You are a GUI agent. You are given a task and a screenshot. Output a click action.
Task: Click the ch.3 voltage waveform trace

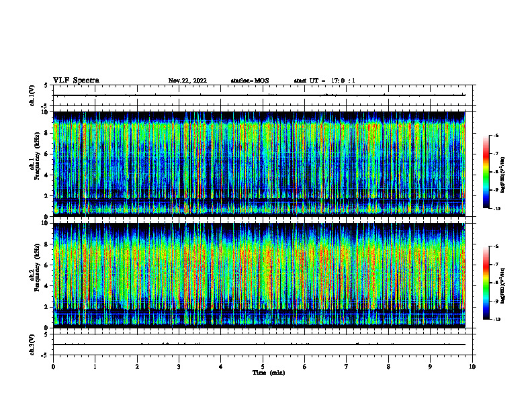(x=259, y=345)
